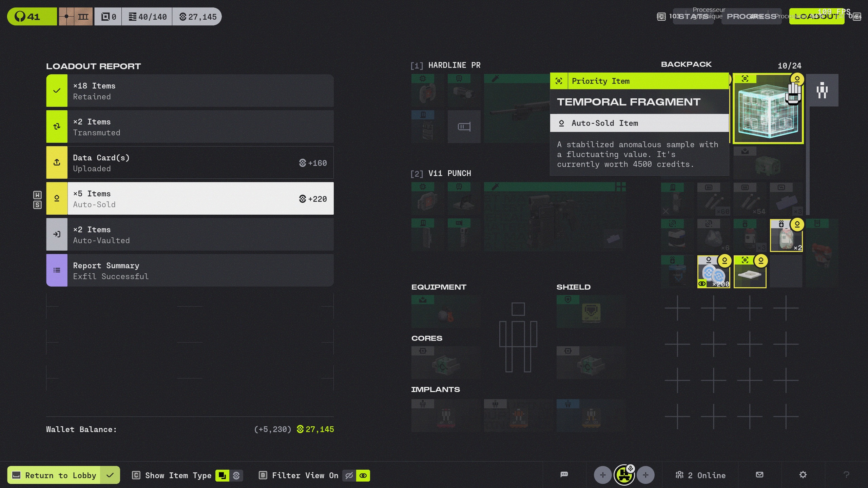The height and width of the screenshot is (488, 868).
Task: Click the help question mark icon
Action: pyautogui.click(x=846, y=475)
